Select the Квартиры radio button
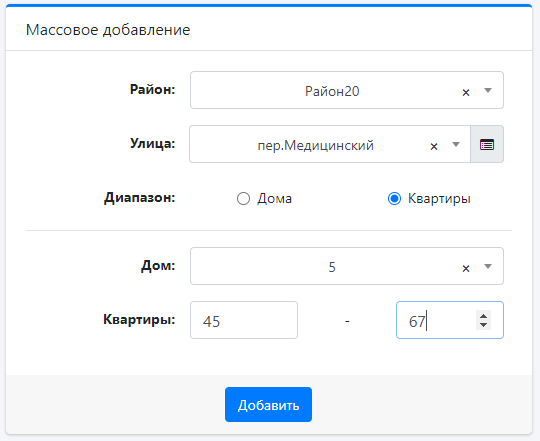This screenshot has width=540, height=441. pyautogui.click(x=394, y=199)
